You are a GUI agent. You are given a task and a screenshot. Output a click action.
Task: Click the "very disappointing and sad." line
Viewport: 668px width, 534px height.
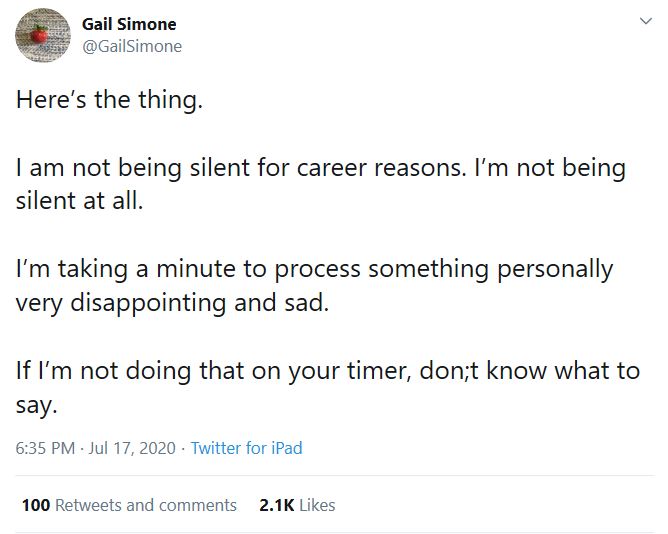coord(172,302)
